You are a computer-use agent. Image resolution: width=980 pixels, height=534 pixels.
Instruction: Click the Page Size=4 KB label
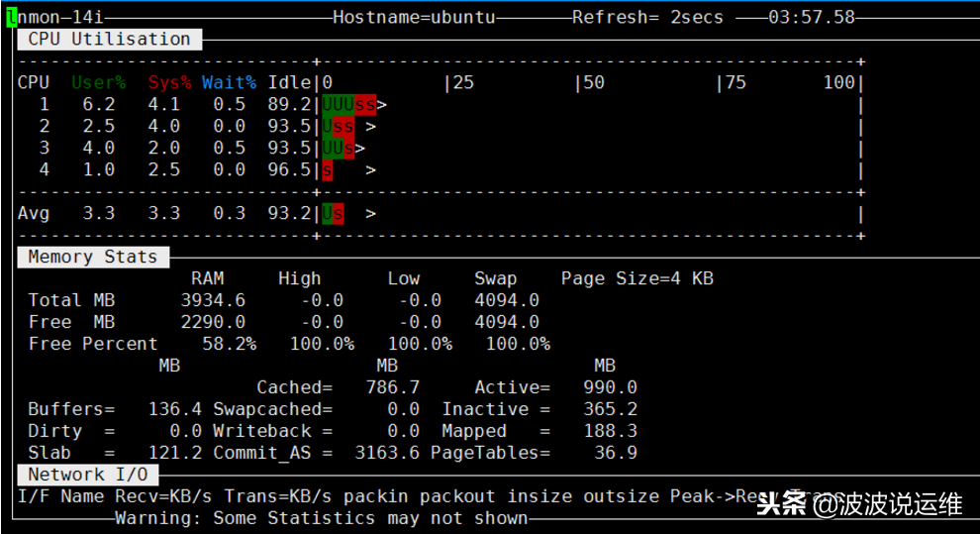click(637, 278)
